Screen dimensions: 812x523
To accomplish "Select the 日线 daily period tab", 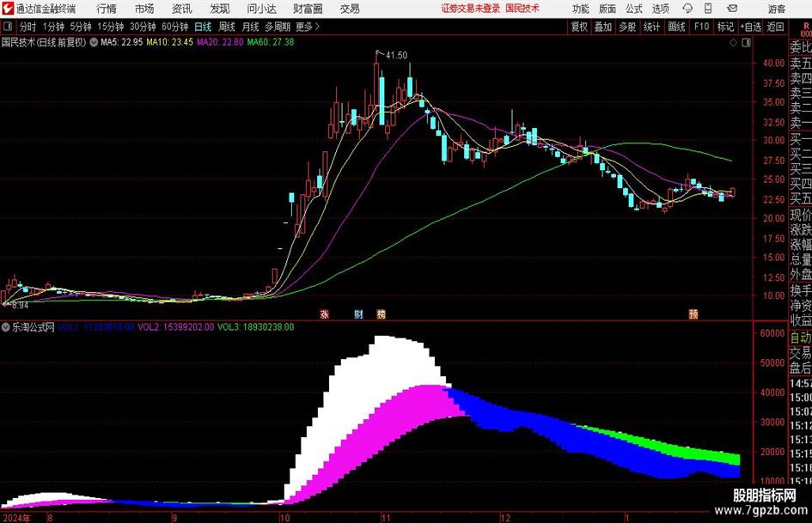I will (203, 27).
